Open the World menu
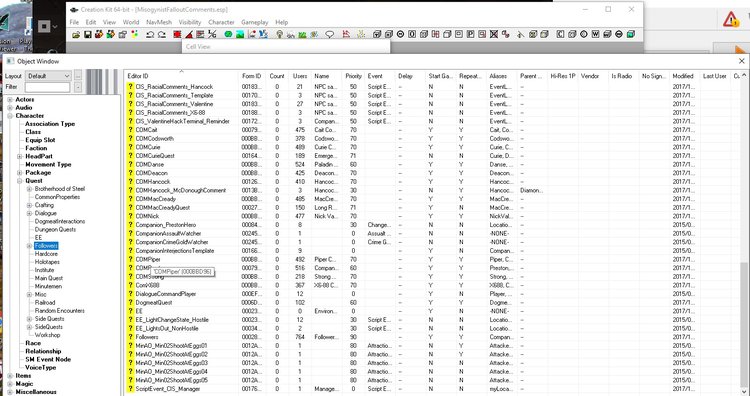Viewport: 750px width, 396px height. click(131, 22)
